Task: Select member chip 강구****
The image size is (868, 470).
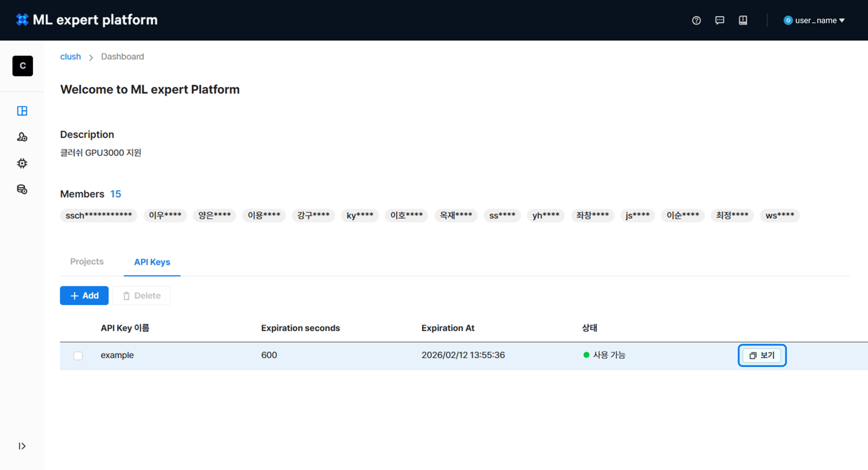Action: pyautogui.click(x=313, y=216)
